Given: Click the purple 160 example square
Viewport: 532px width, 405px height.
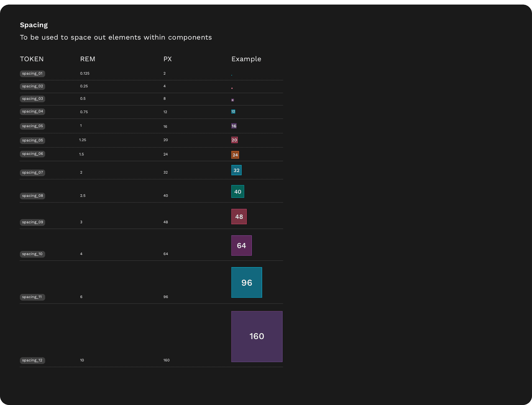Looking at the screenshot, I should coord(257,336).
